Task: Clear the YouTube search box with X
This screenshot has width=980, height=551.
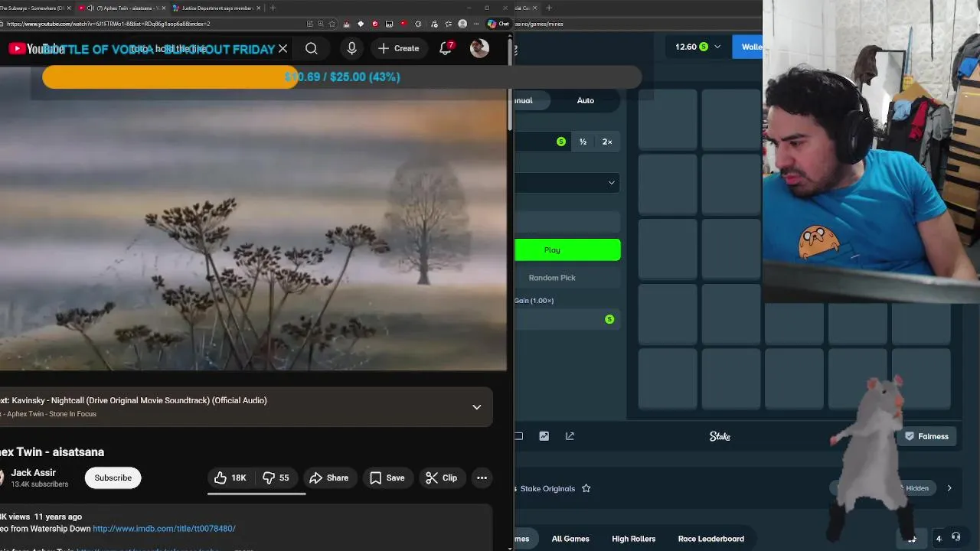Action: 283,49
